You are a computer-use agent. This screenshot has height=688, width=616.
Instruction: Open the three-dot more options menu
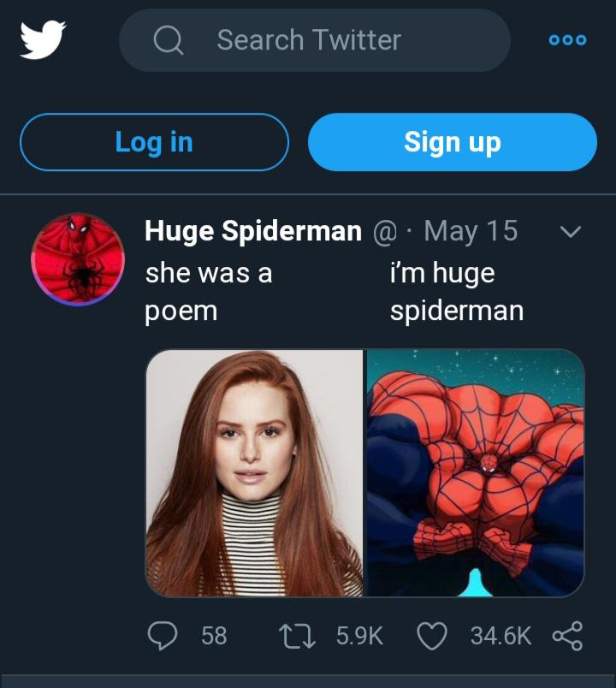[x=568, y=40]
